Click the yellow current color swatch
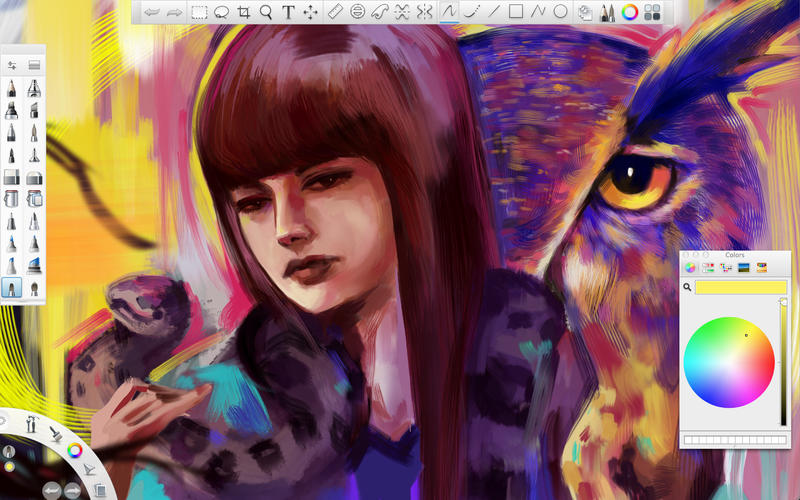The height and width of the screenshot is (500, 800). click(x=741, y=288)
